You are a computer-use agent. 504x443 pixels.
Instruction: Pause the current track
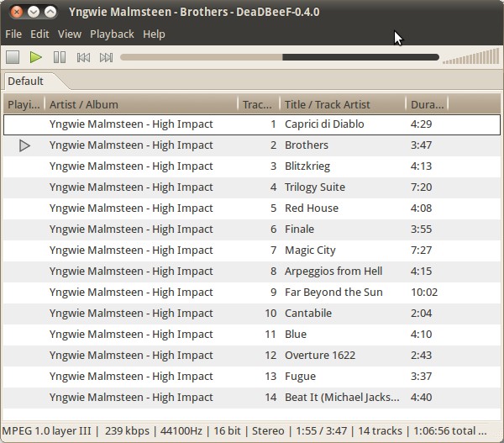click(x=60, y=58)
